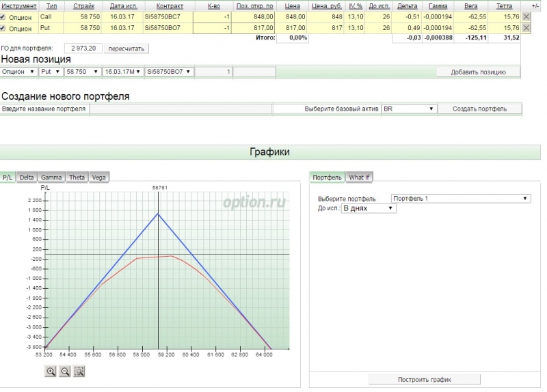The width and height of the screenshot is (547, 392).
Task: Click the zoom out magnifier below chart
Action: (x=65, y=371)
